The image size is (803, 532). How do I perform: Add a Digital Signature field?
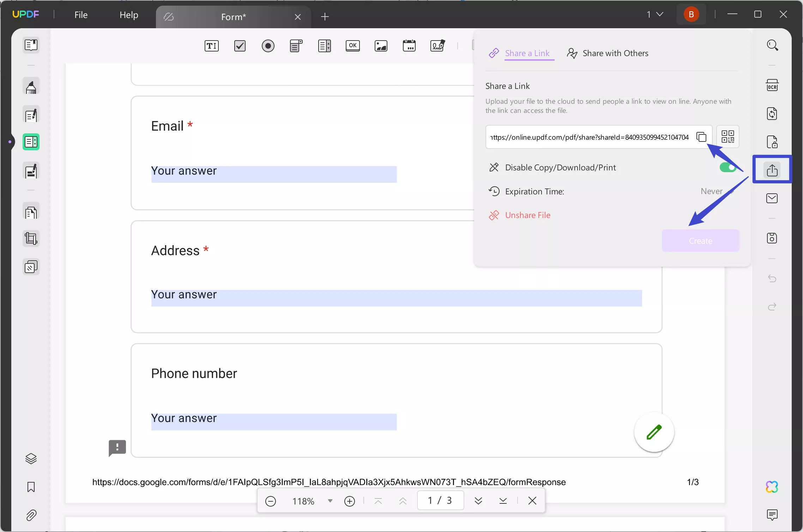coord(437,46)
